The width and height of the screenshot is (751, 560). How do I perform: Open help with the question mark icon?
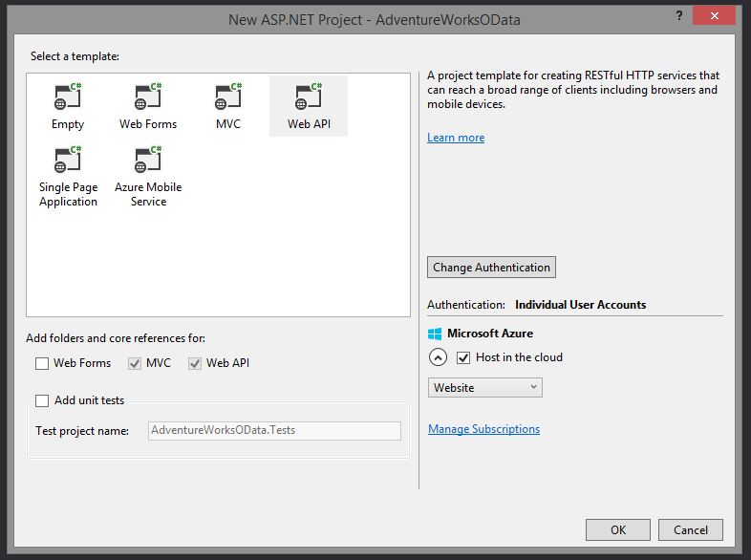[x=679, y=16]
